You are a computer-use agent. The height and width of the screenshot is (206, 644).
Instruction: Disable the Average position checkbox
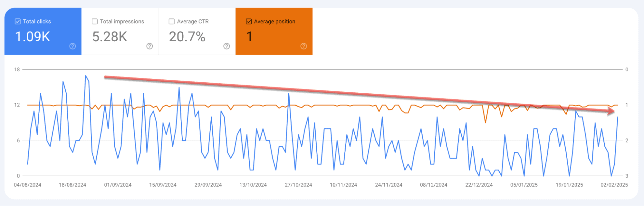(249, 22)
